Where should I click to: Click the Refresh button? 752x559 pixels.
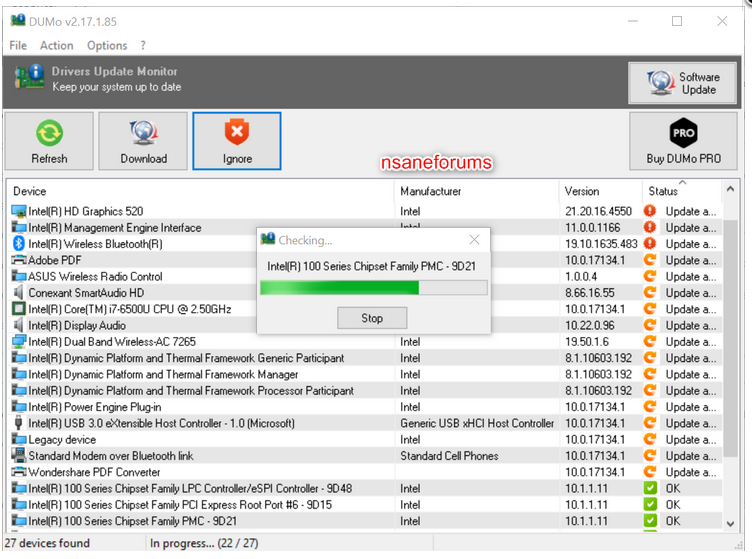[49, 141]
